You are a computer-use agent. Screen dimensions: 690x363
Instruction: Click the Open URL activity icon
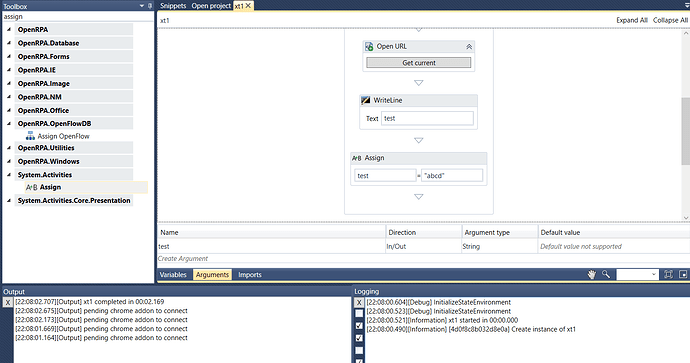click(x=369, y=46)
